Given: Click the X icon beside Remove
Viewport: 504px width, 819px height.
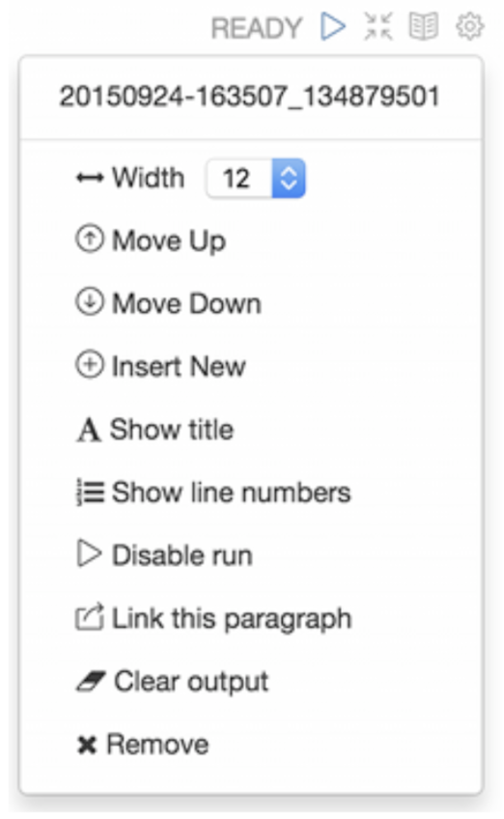Looking at the screenshot, I should coord(87,745).
